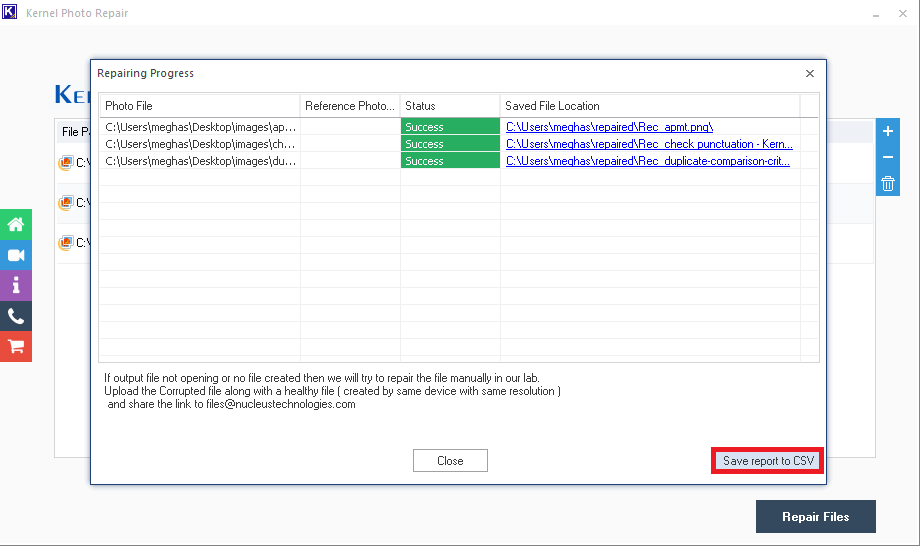Select the images\ap... photo file row
Image resolution: width=920 pixels, height=546 pixels.
pyautogui.click(x=200, y=127)
